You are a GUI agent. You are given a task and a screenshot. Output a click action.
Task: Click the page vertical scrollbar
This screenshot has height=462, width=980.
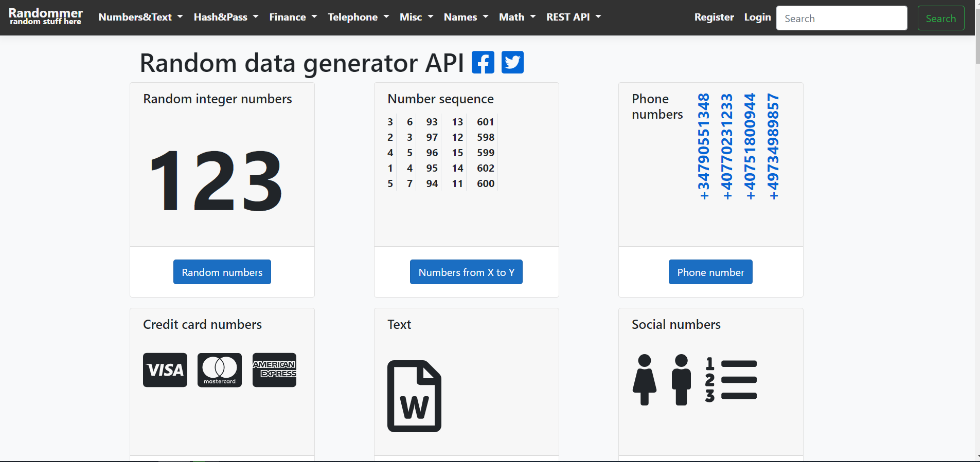coord(977,231)
